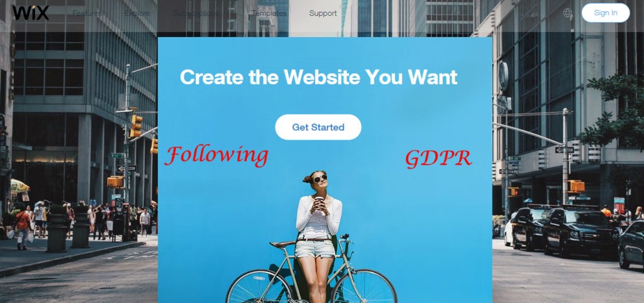The width and height of the screenshot is (644, 303).
Task: Click the red Following text
Action: [x=216, y=156]
